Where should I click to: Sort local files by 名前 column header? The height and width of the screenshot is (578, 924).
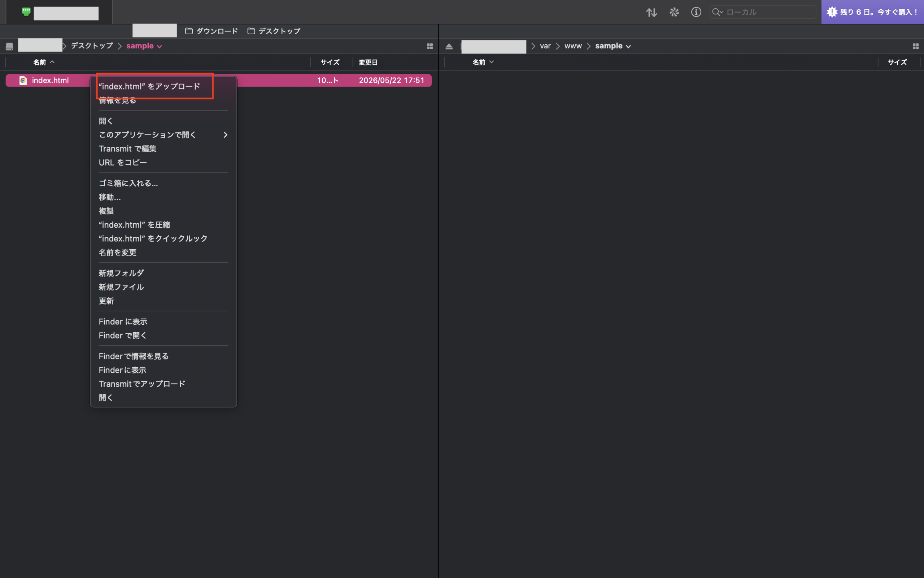(39, 62)
